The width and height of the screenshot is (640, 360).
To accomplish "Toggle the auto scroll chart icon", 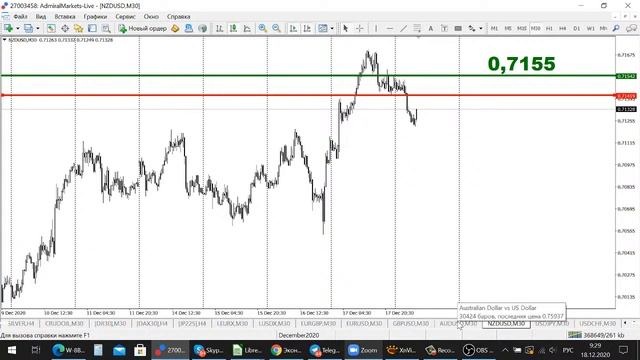I will pos(293,28).
